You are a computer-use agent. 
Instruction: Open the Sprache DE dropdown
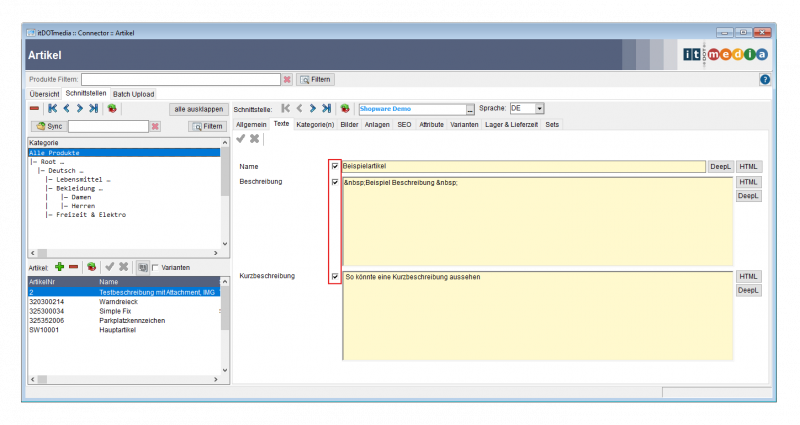pos(539,108)
